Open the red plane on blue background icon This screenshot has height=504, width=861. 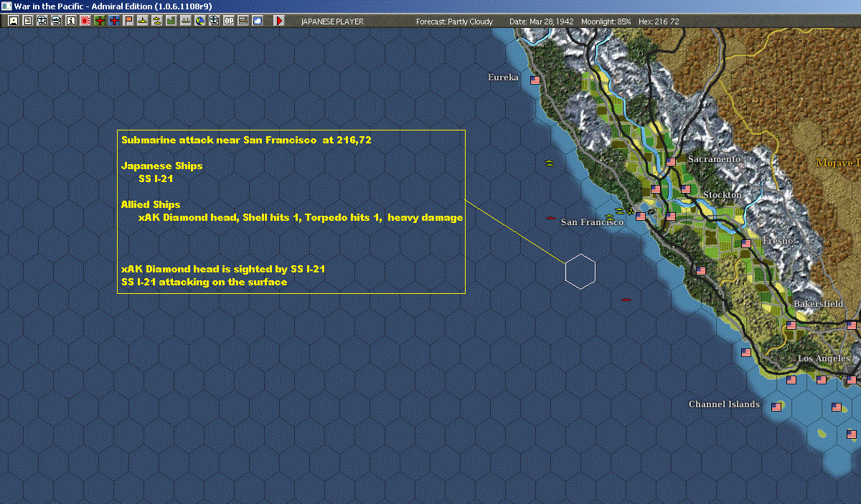pos(114,21)
